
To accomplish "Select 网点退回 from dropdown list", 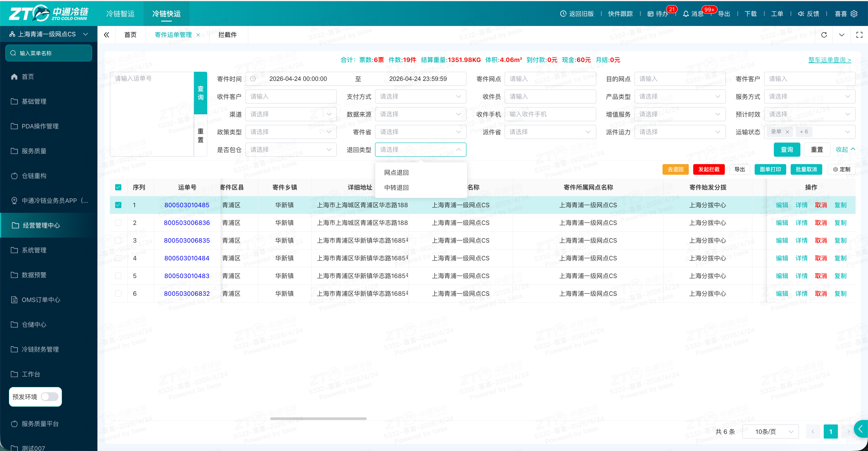I will pos(396,172).
